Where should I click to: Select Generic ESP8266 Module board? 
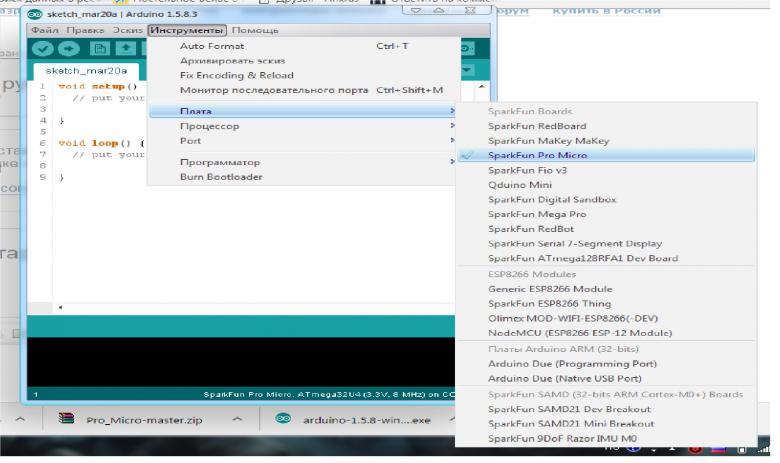pos(606,289)
